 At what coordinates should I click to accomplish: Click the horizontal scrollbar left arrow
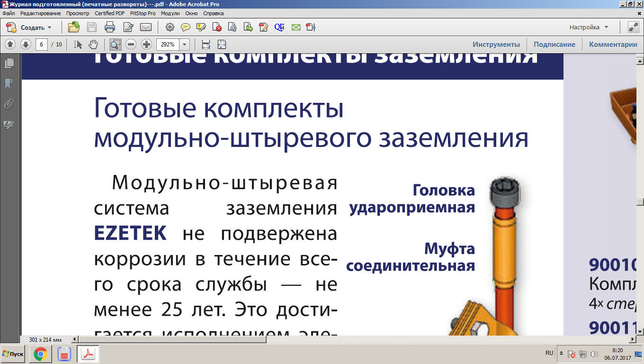point(75,339)
